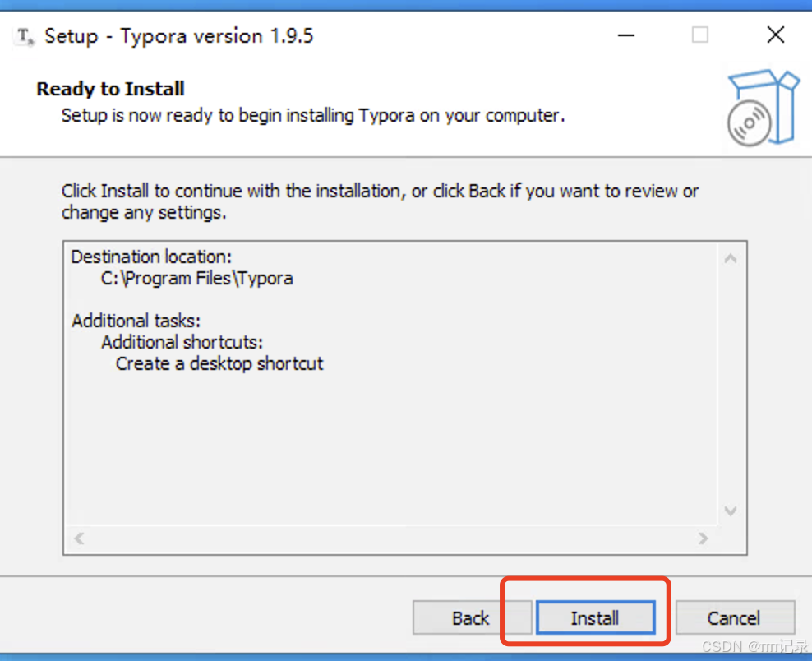Click the 'Destination location:' line

tap(151, 257)
